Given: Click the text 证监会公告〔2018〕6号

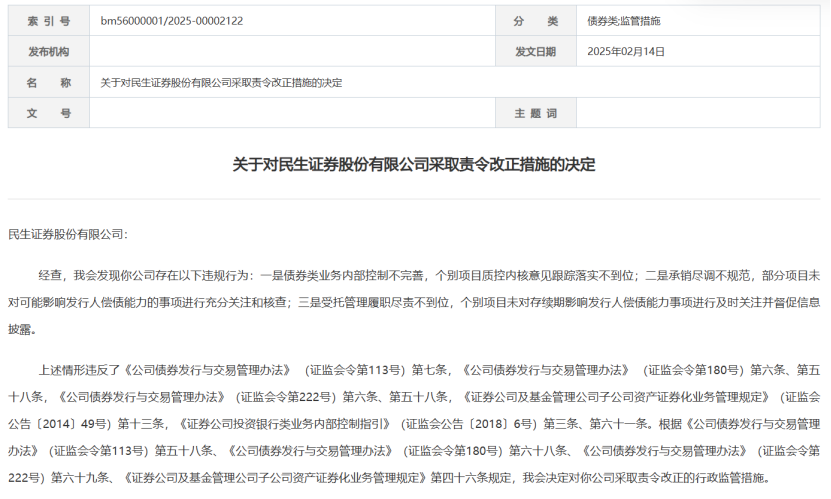Looking at the screenshot, I should click(469, 424).
